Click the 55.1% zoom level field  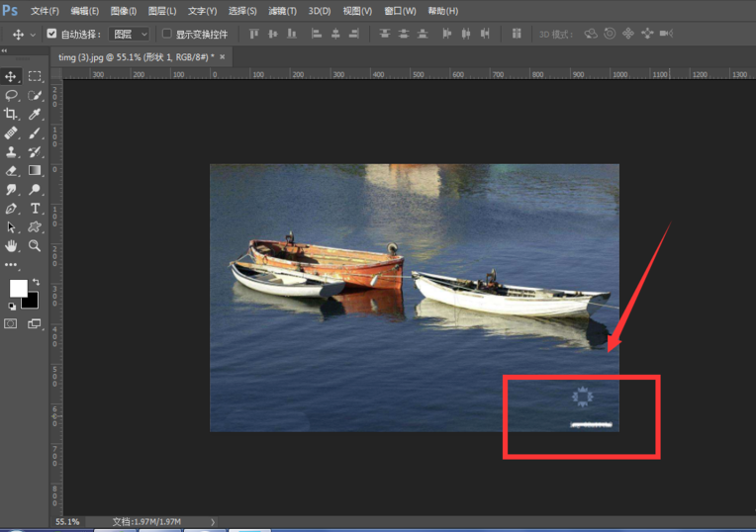point(67,521)
